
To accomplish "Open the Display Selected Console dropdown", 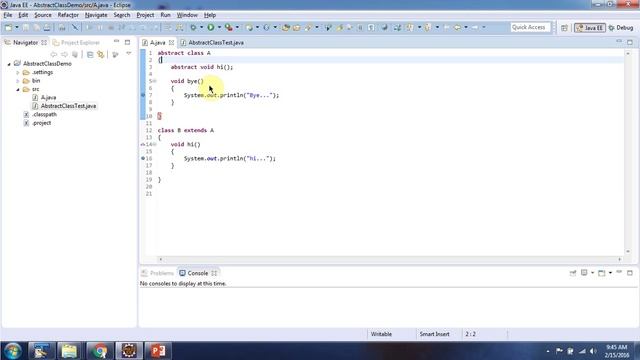I will click(592, 273).
